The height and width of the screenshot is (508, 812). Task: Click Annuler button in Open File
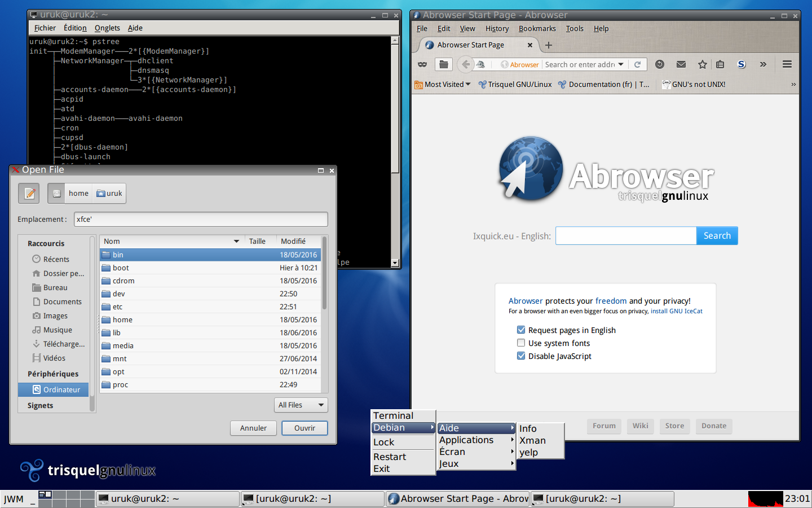point(253,428)
